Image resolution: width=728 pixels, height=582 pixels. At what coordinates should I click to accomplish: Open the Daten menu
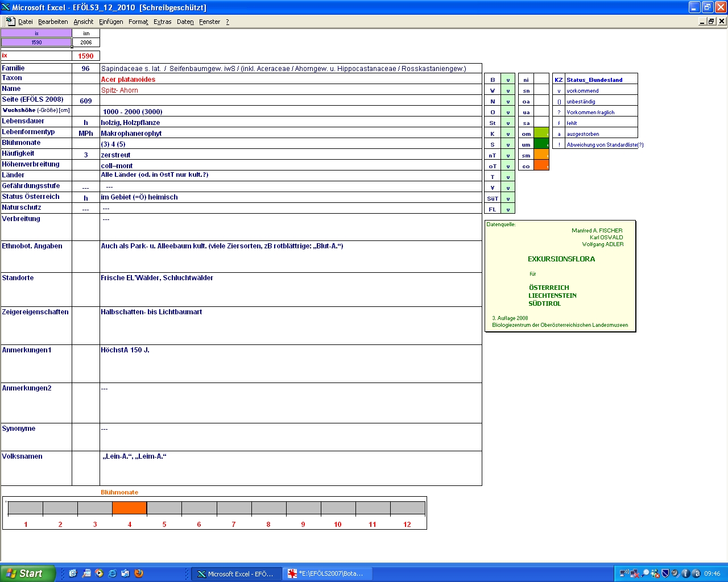coord(185,22)
